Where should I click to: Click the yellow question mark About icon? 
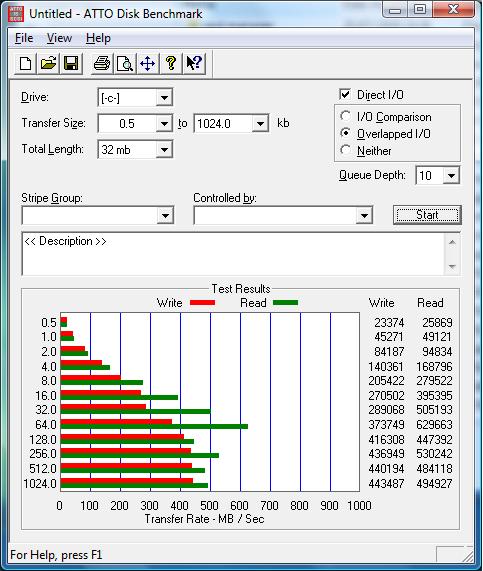[x=170, y=63]
